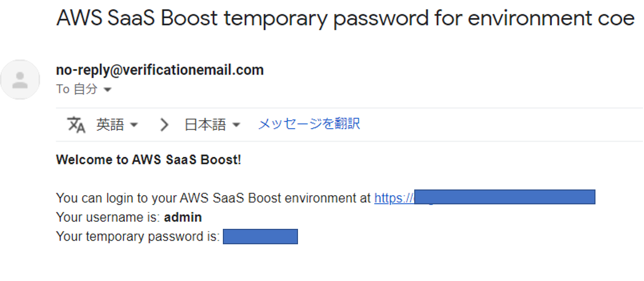Viewport: 644px width, 281px height.
Task: Click the bold admin username text
Action: [x=183, y=217]
